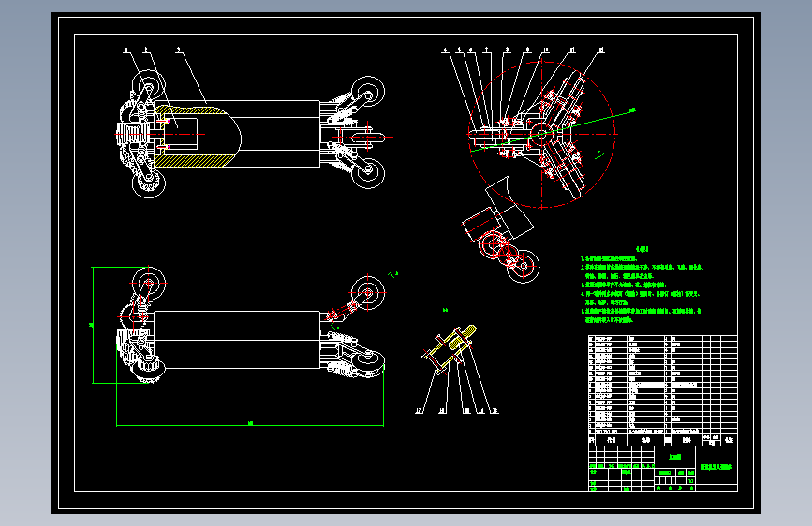Click the green horizontal length dimension line
The height and width of the screenshot is (526, 812).
click(x=250, y=426)
